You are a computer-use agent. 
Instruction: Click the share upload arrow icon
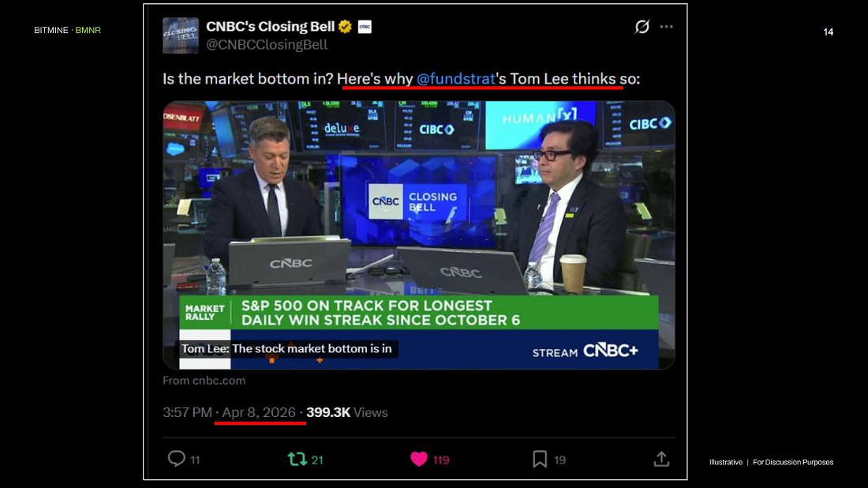(x=661, y=459)
